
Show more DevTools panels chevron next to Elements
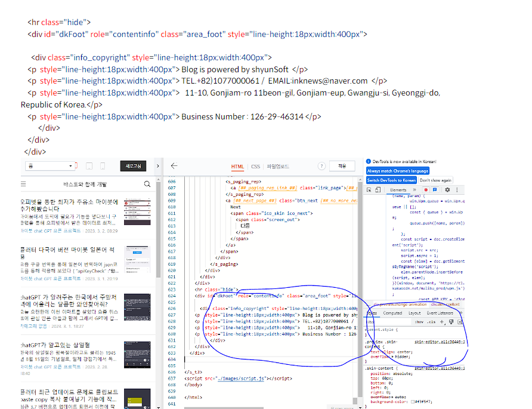click(415, 190)
